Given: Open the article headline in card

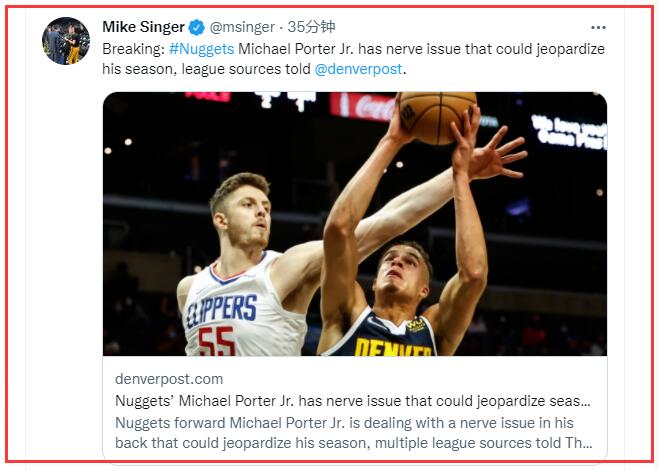Looking at the screenshot, I should click(x=353, y=401).
